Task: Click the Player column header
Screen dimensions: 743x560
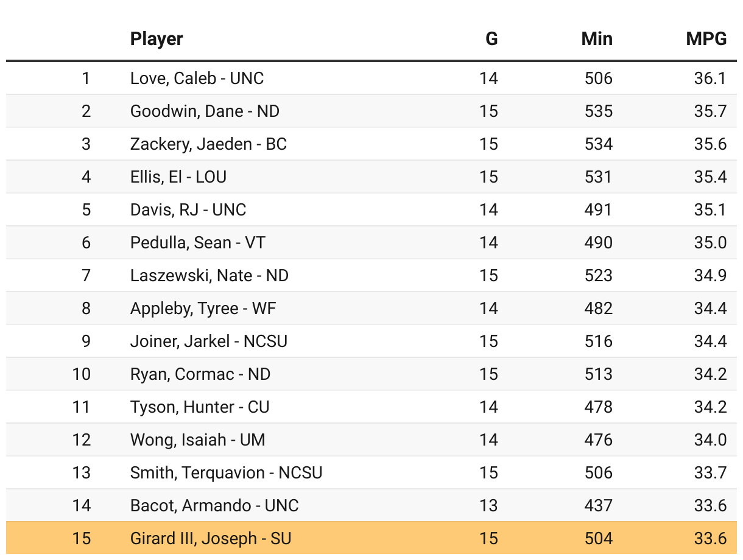Action: [157, 39]
